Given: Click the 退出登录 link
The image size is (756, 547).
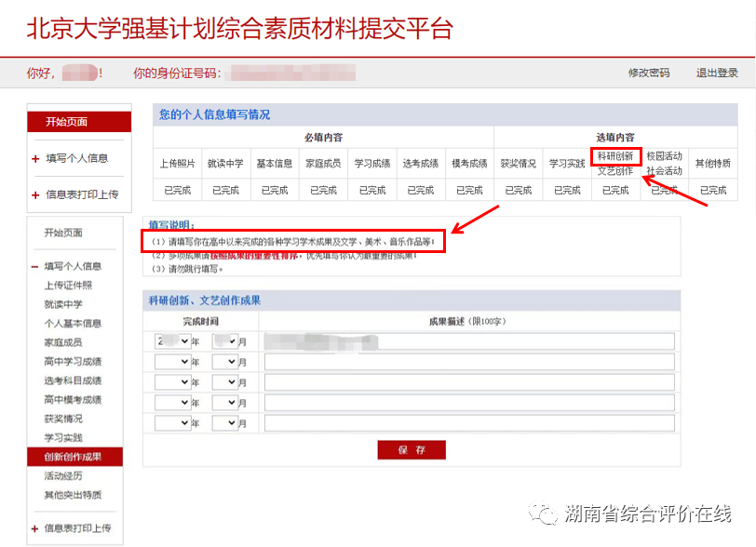Looking at the screenshot, I should click(717, 73).
